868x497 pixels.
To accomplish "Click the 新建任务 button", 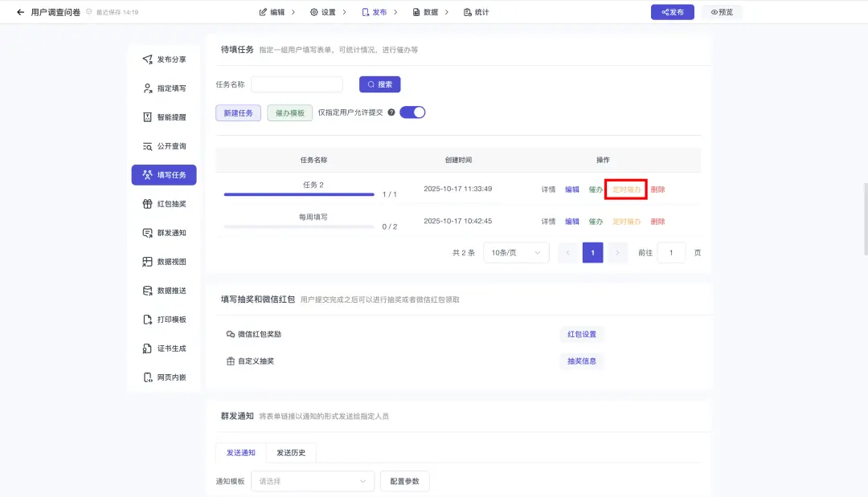I will 238,112.
